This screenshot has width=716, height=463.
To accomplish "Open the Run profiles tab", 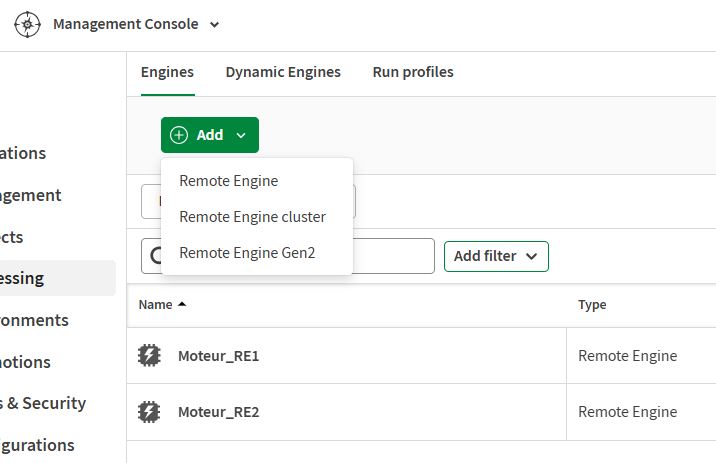I will tap(413, 72).
